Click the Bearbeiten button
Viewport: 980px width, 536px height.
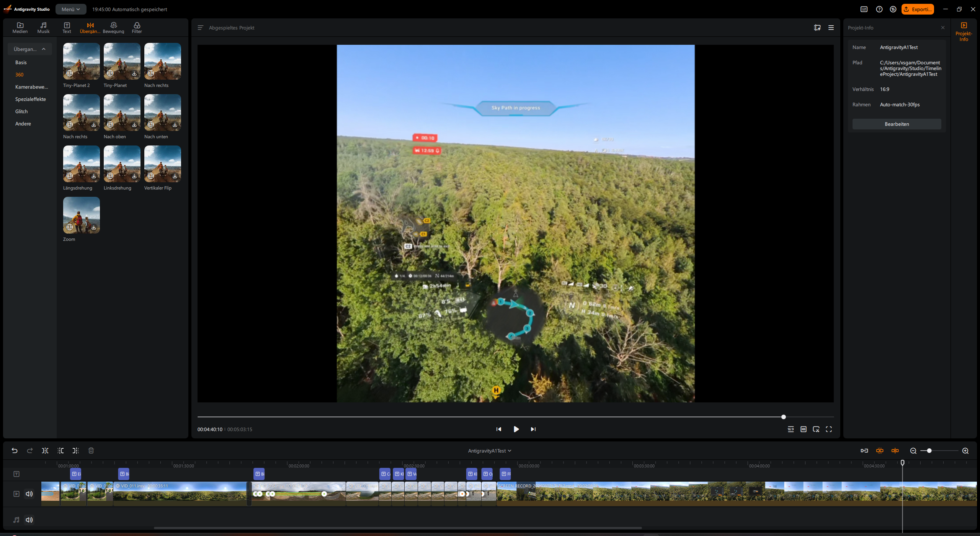click(897, 124)
